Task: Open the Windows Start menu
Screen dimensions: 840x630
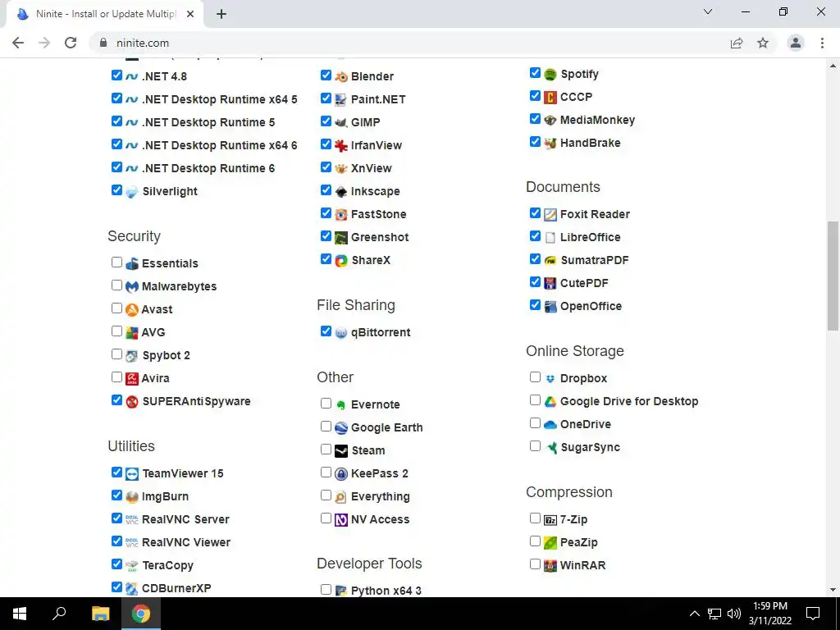Action: pos(20,614)
